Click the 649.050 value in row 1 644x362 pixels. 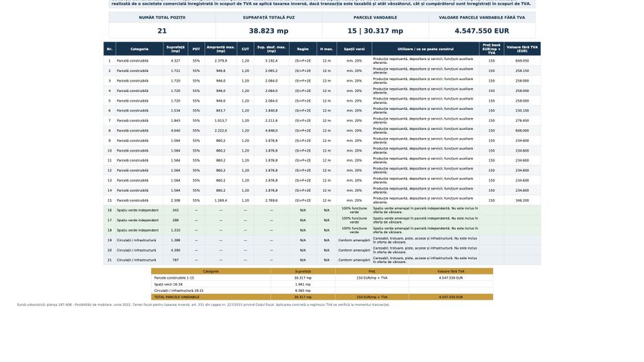(x=522, y=61)
